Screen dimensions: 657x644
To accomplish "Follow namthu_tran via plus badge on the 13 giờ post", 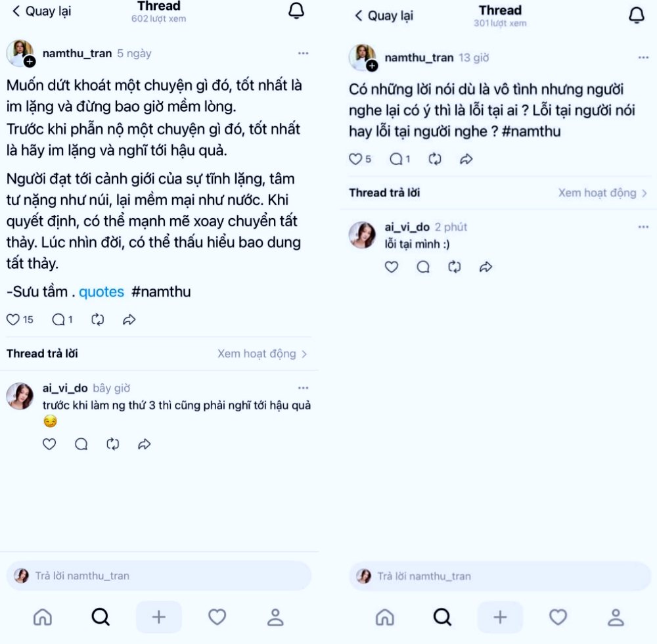I will pos(372,66).
